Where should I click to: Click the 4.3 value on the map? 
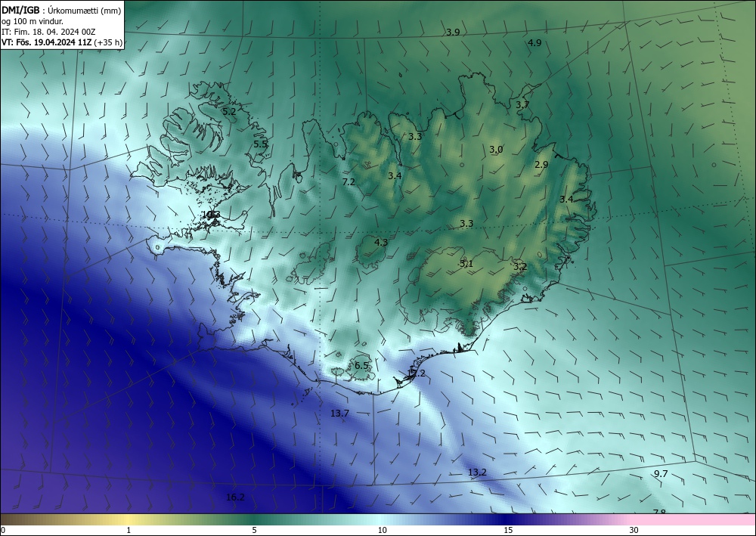pyautogui.click(x=381, y=242)
